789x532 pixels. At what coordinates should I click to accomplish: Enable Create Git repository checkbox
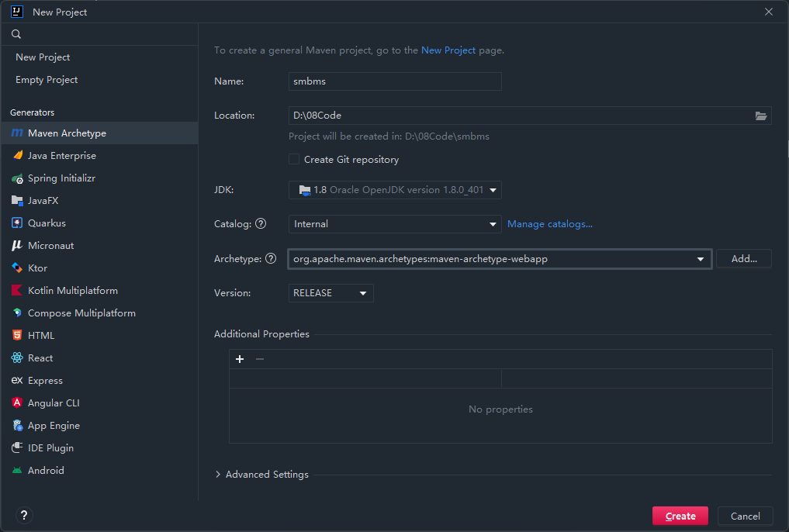[294, 160]
